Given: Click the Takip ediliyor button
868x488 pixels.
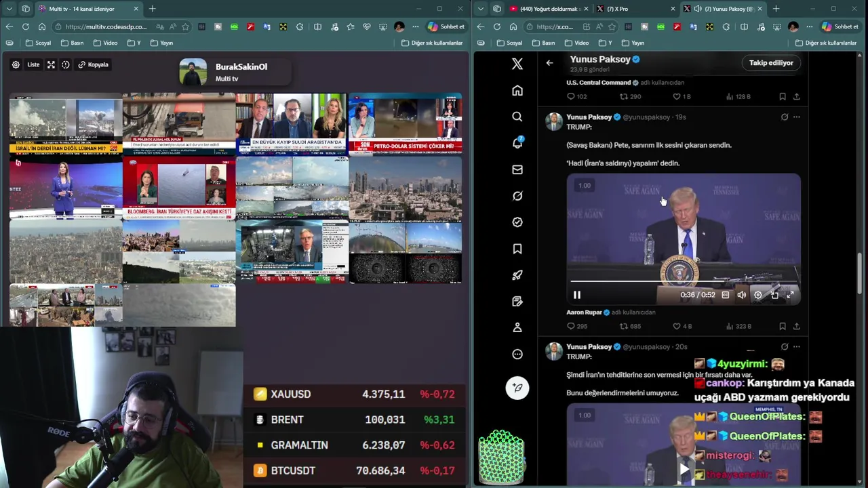Looking at the screenshot, I should [771, 62].
